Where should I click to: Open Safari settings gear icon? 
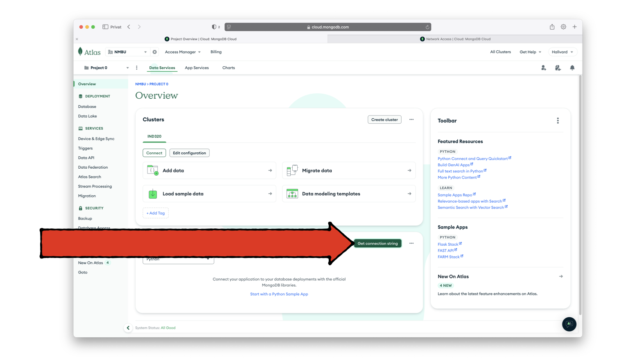[563, 27]
